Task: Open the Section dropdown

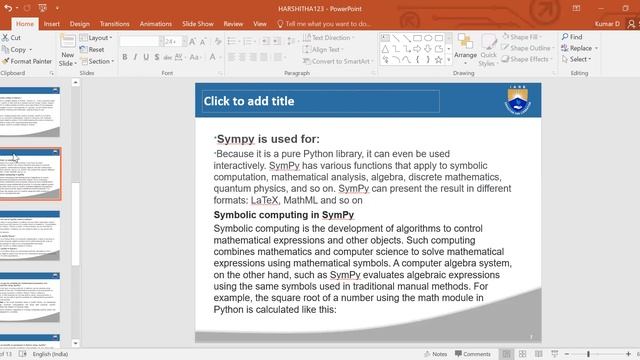Action: (x=97, y=61)
